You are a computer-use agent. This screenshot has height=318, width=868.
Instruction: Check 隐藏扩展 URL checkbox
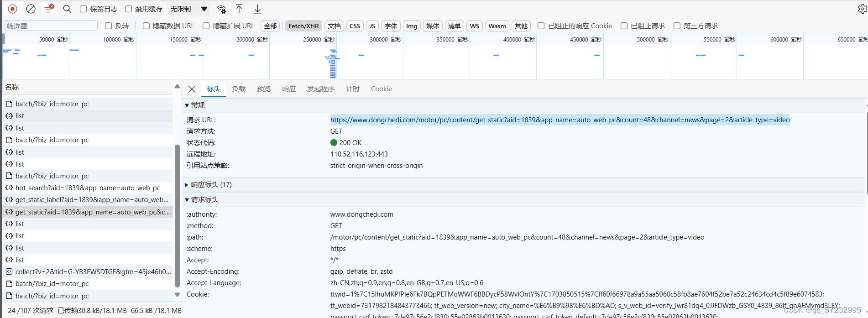pos(206,26)
